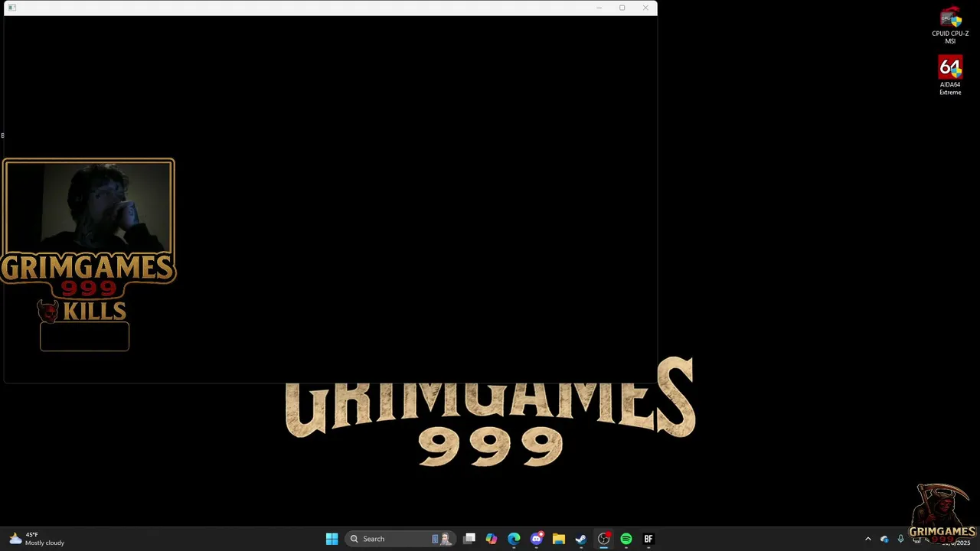Close the black projector window
The image size is (980, 551).
(645, 8)
